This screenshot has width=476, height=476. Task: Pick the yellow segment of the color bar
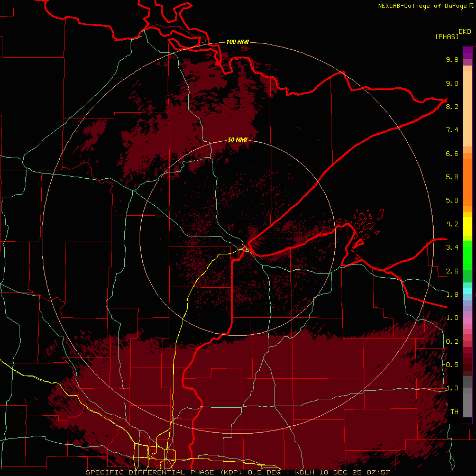[467, 226]
